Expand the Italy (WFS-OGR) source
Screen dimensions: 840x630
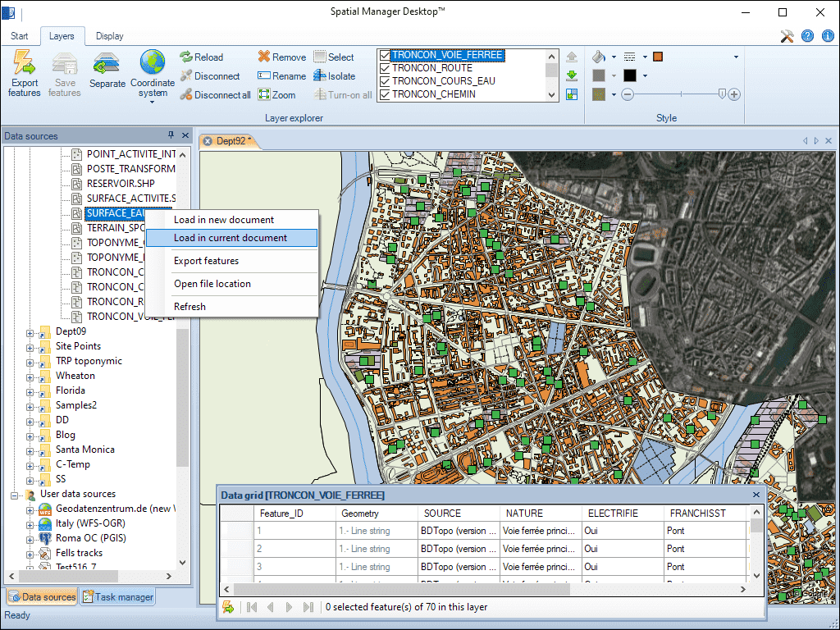30,525
